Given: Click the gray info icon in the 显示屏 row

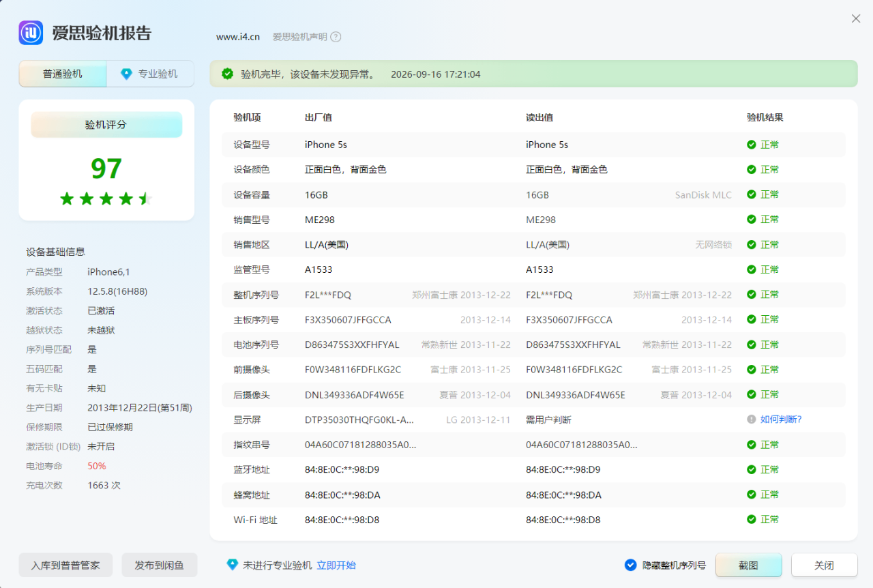Looking at the screenshot, I should tap(752, 420).
